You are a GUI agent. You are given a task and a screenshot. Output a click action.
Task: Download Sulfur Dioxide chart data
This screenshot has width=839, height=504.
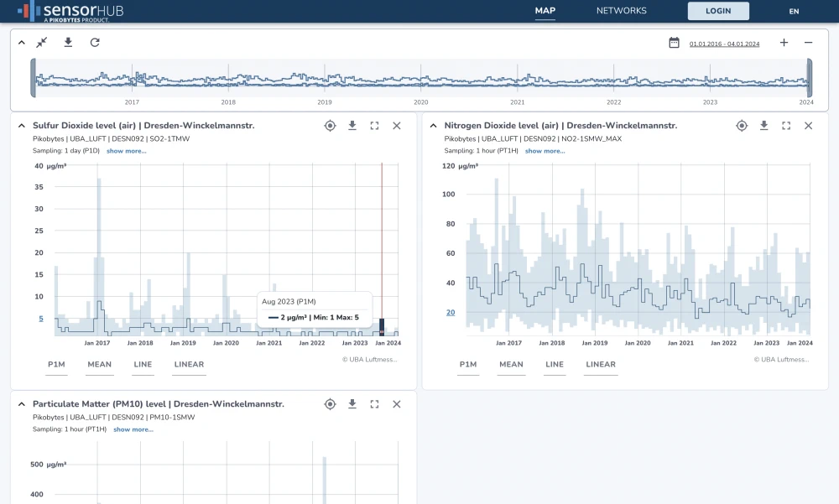coord(352,126)
